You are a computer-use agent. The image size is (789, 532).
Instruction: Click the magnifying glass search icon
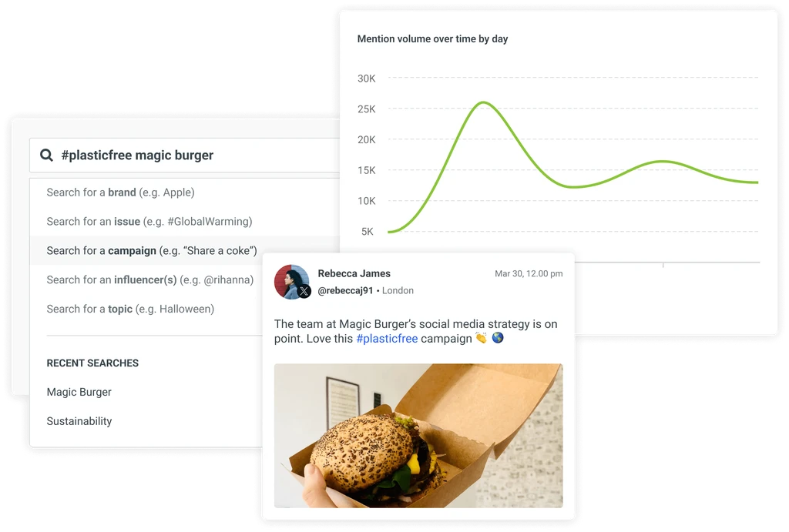point(46,155)
